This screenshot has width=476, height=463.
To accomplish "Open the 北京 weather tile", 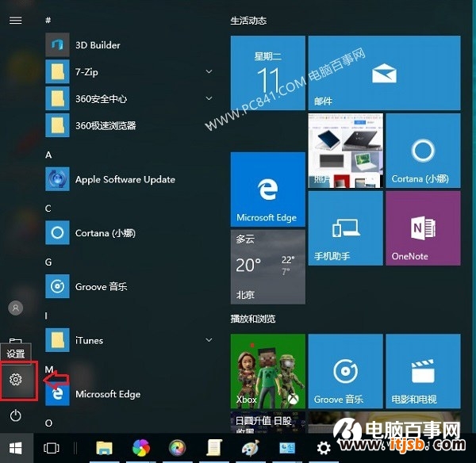I will tap(267, 267).
